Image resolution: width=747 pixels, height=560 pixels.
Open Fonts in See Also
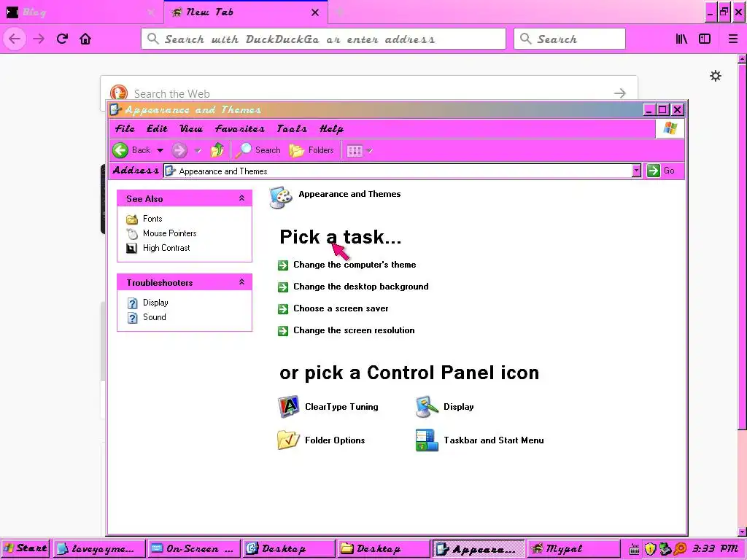144,219
